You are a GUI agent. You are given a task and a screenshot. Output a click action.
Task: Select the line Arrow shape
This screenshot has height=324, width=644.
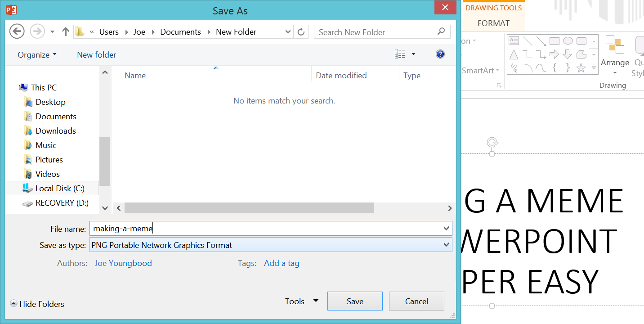541,41
